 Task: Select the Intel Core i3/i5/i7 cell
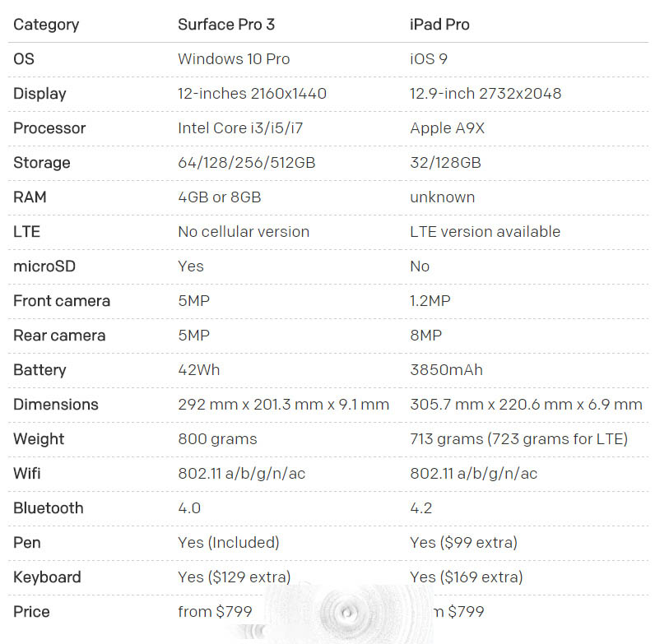pyautogui.click(x=240, y=128)
